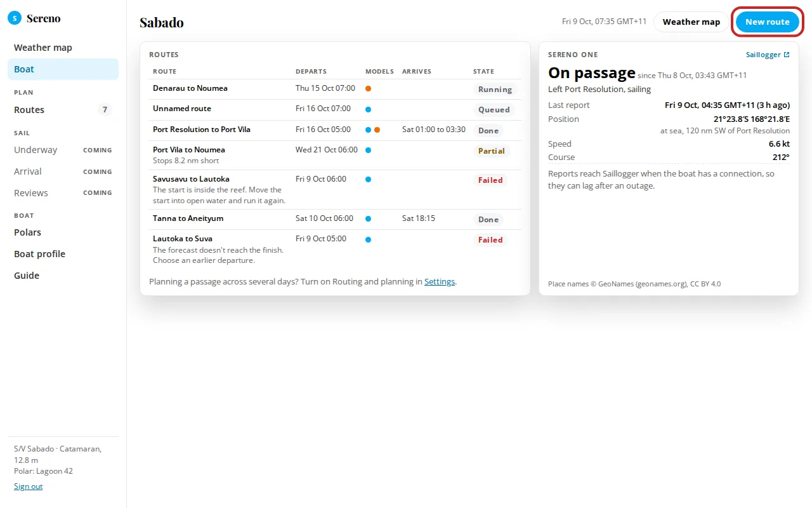The width and height of the screenshot is (812, 508).
Task: Click Done badge for Tanna to Aneityum
Action: point(488,220)
